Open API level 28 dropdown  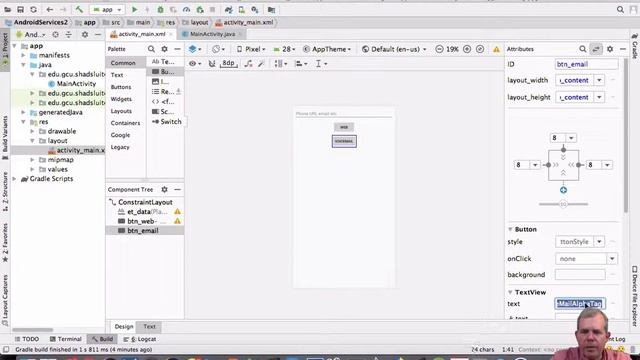284,49
